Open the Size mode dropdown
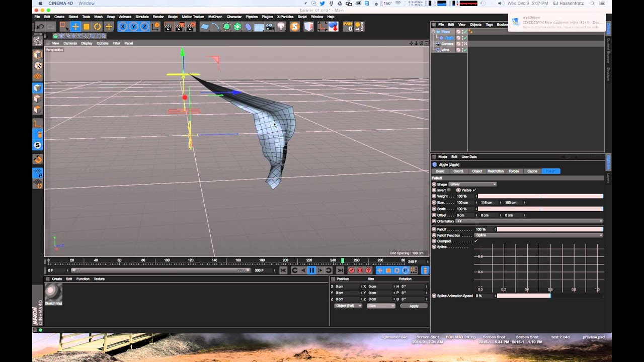The image size is (644, 362). (381, 306)
